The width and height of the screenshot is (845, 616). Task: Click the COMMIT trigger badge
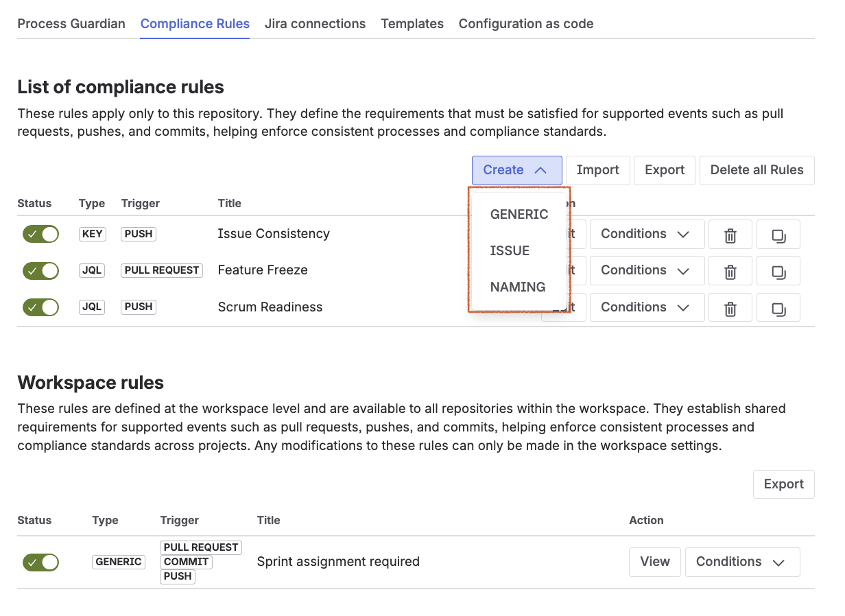186,562
